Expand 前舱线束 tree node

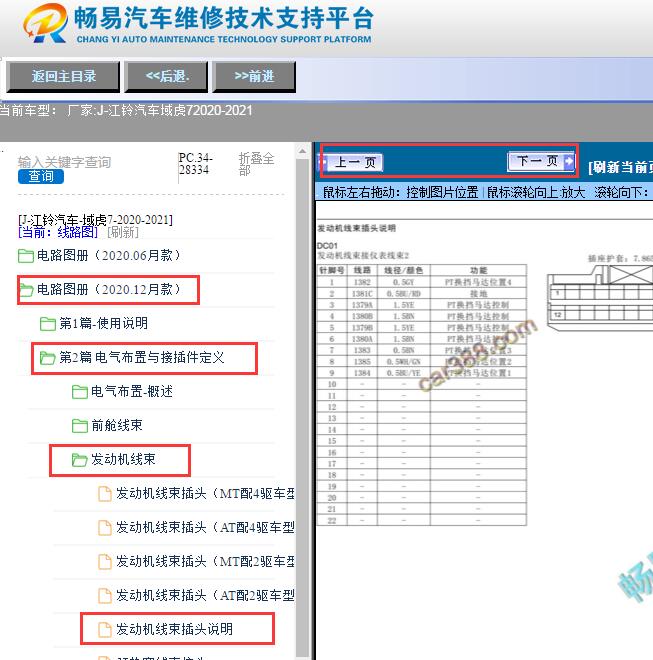pyautogui.click(x=117, y=426)
